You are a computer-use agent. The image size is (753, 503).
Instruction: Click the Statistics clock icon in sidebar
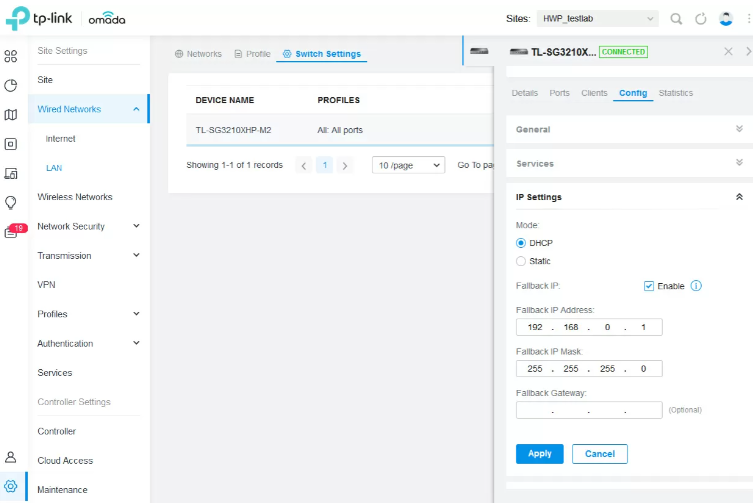11,85
